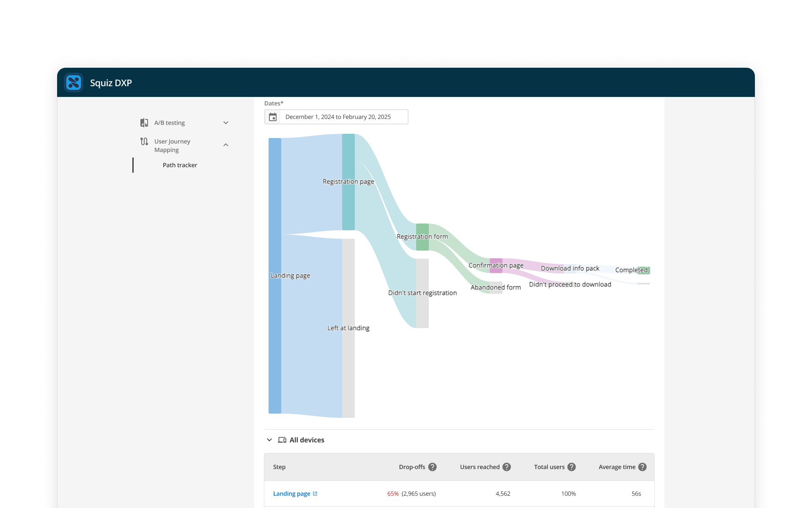Screen dimensions: 812x508
Task: Open the Landing page link in table
Action: click(x=292, y=494)
